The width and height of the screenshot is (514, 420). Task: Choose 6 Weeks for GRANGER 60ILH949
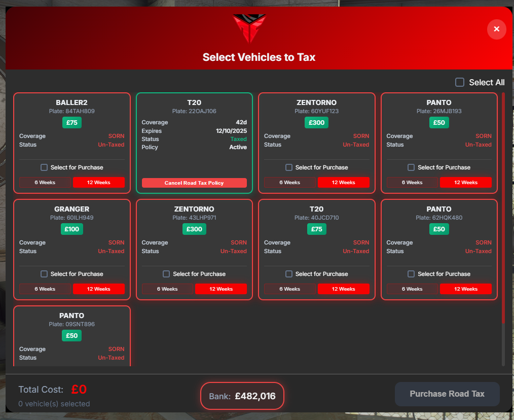pos(45,289)
